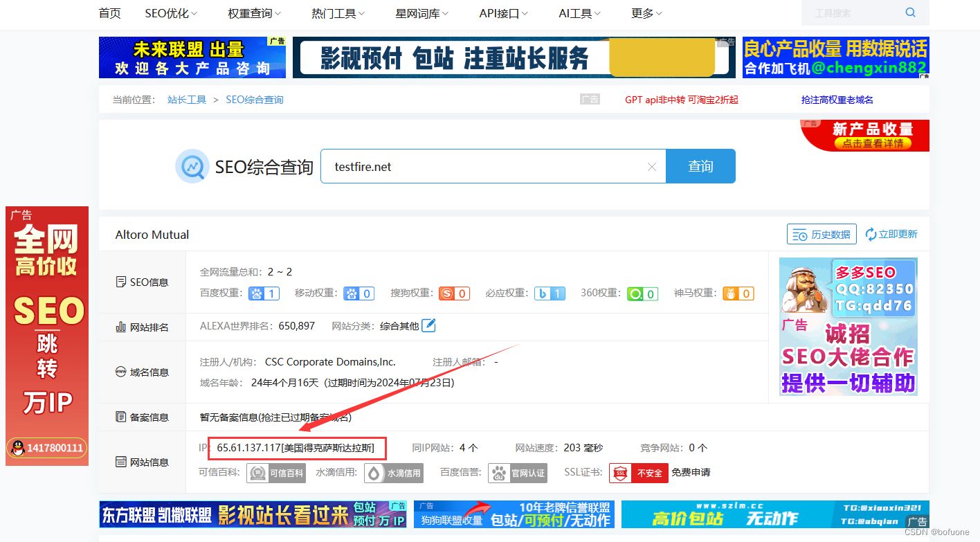Click the 可信百科 badge
This screenshot has width=980, height=542.
point(276,473)
